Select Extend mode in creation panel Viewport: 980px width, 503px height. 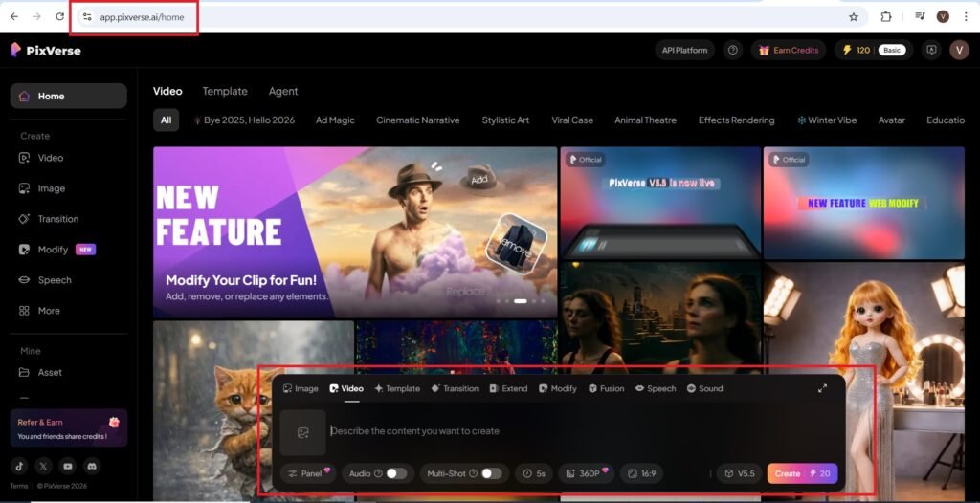click(x=509, y=388)
